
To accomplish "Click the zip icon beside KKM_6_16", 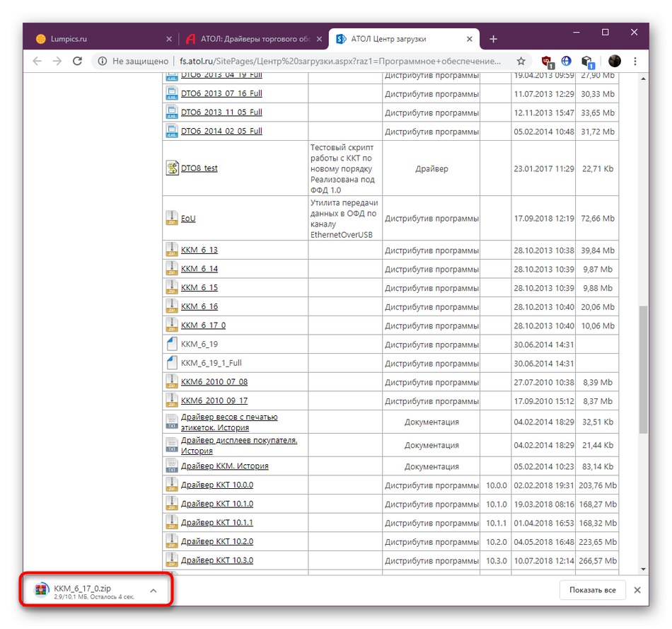I will 172,306.
